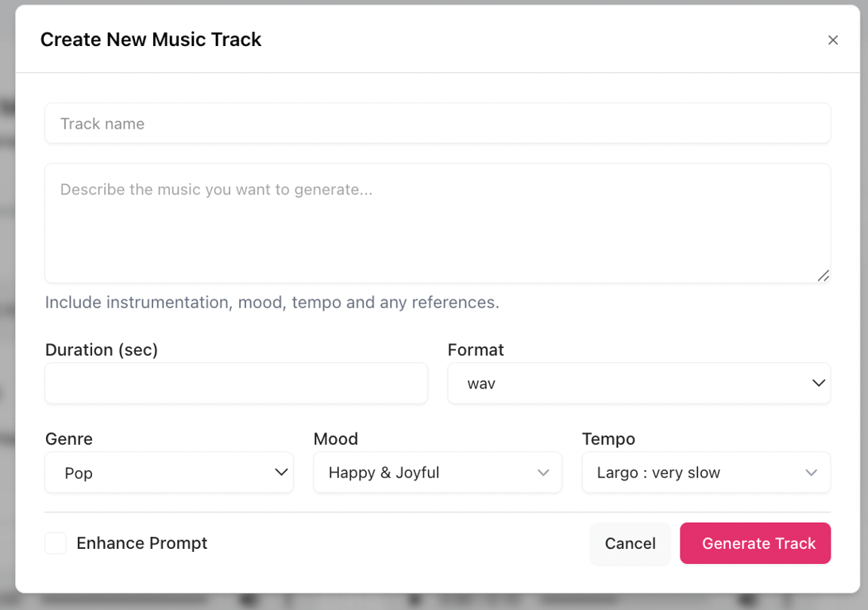Click the Mood dropdown chevron arrow

[543, 473]
